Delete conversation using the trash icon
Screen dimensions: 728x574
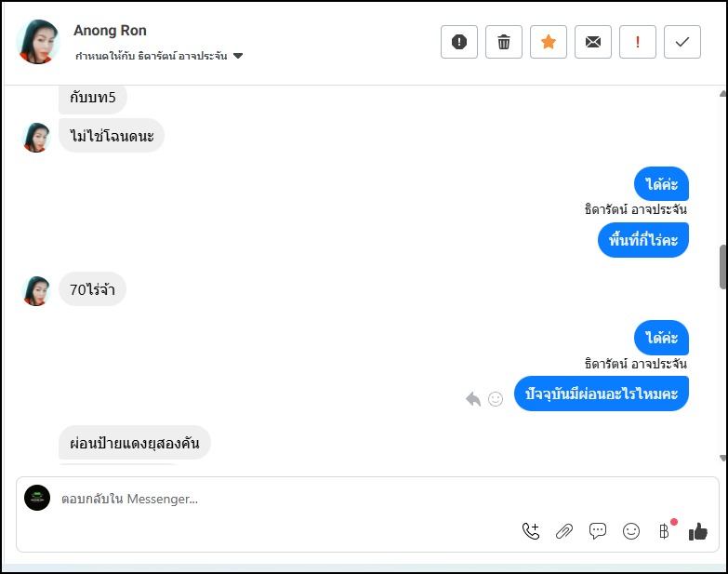[x=504, y=42]
